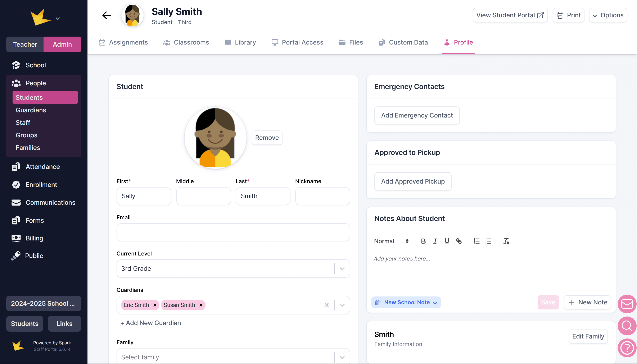Open the pink floating search button
Screen dimensions: 637x364
pos(627,326)
